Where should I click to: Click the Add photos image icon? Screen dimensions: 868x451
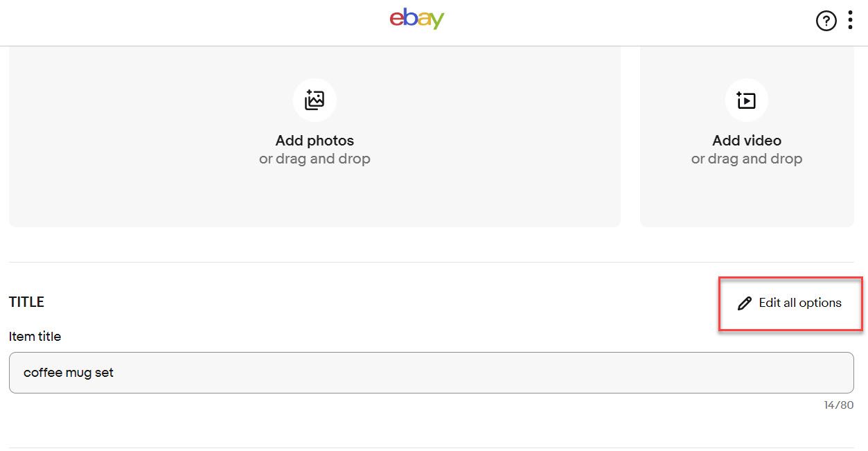click(x=315, y=100)
